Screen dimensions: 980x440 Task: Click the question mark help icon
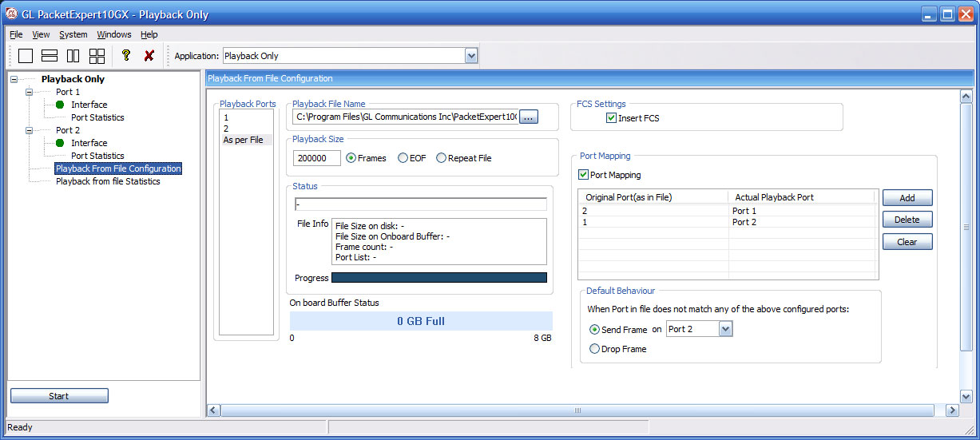(125, 56)
